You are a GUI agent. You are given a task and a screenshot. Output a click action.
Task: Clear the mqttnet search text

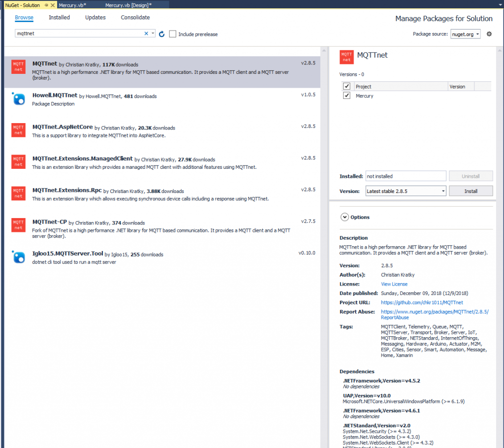point(146,33)
